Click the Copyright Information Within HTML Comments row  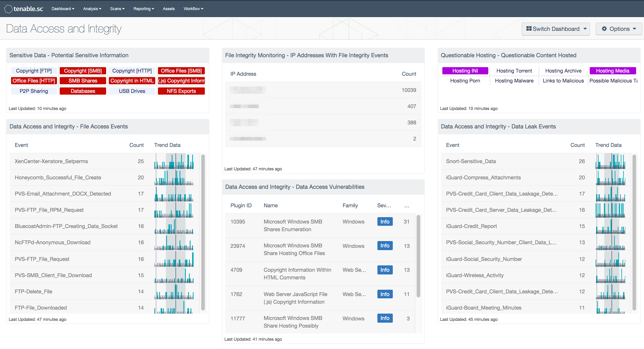[x=320, y=274]
